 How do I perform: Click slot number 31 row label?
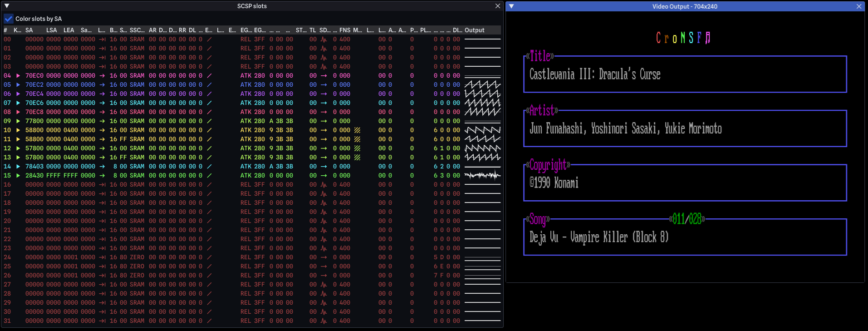click(x=7, y=321)
